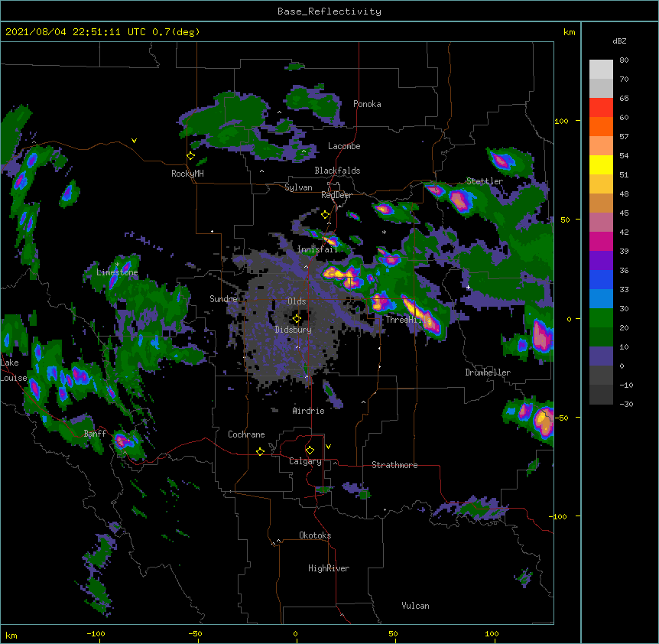Image resolution: width=659 pixels, height=644 pixels.
Task: Click the 80 value in the dBZ legend
Action: click(624, 60)
